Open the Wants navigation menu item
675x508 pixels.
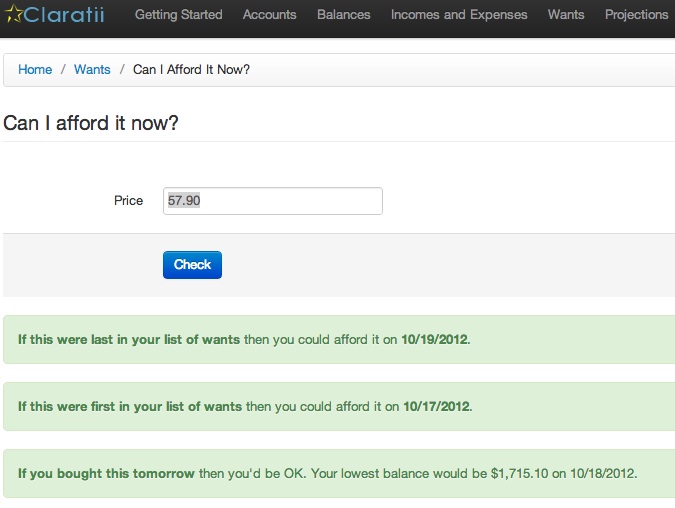pyautogui.click(x=566, y=15)
